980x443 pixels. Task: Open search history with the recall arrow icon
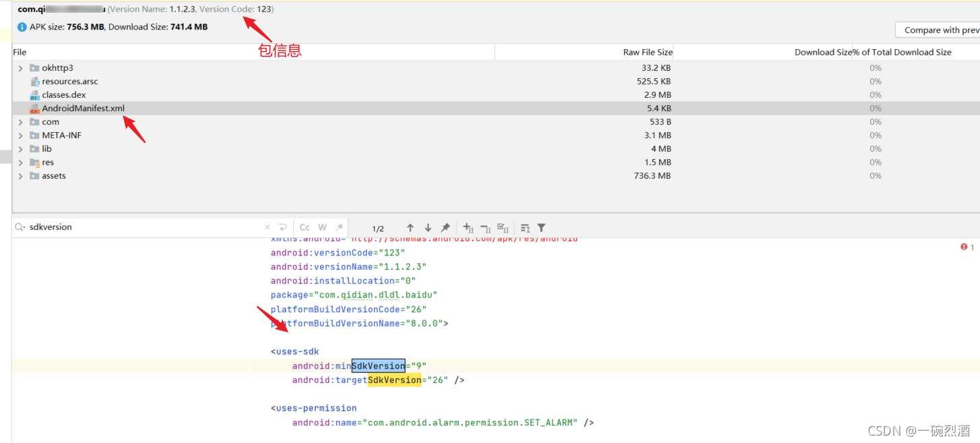[283, 227]
